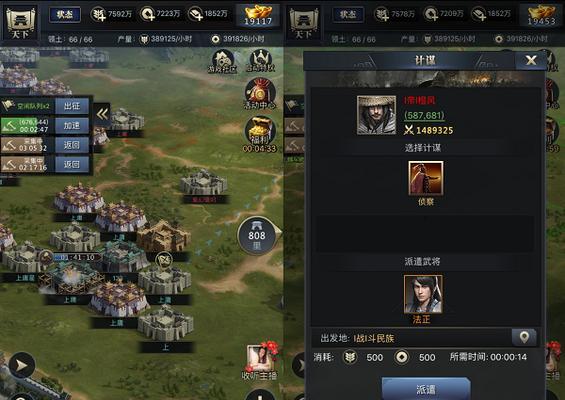Click the 收听主播 streamer avatar
Viewport: 565px width, 400px height.
(x=259, y=360)
